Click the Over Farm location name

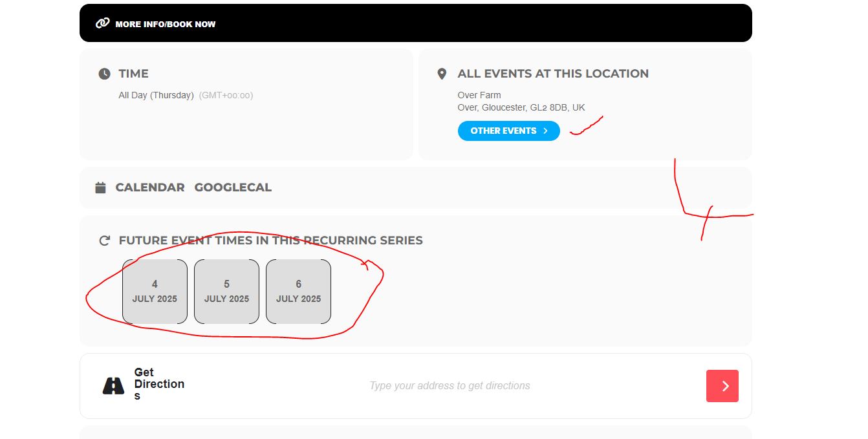(479, 95)
